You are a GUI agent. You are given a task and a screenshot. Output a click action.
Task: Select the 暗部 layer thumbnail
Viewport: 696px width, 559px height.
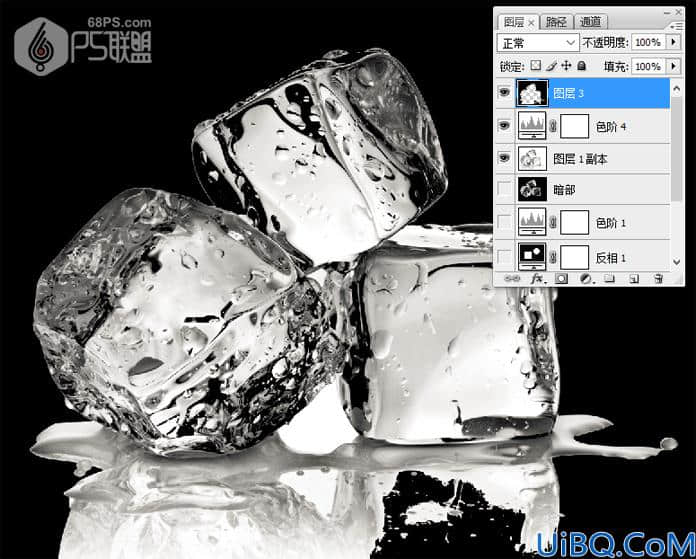click(x=532, y=190)
